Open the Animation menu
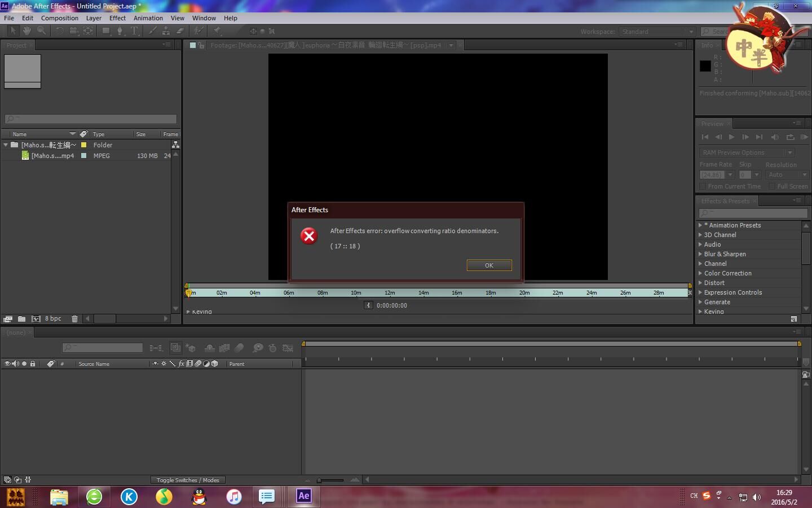812x508 pixels. pos(148,18)
